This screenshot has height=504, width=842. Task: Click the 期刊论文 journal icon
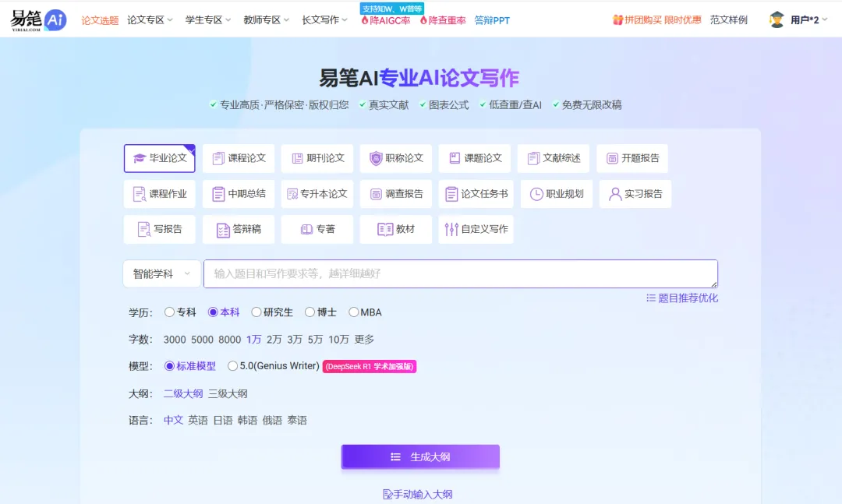(297, 158)
